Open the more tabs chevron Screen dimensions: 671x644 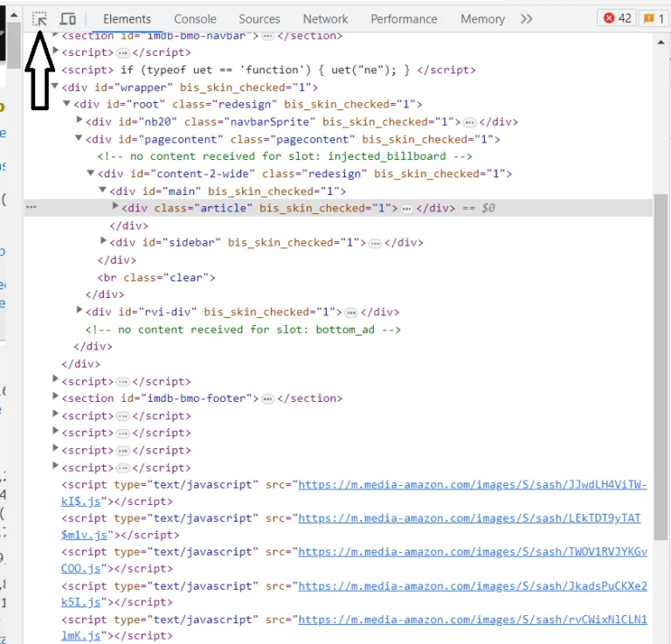527,19
